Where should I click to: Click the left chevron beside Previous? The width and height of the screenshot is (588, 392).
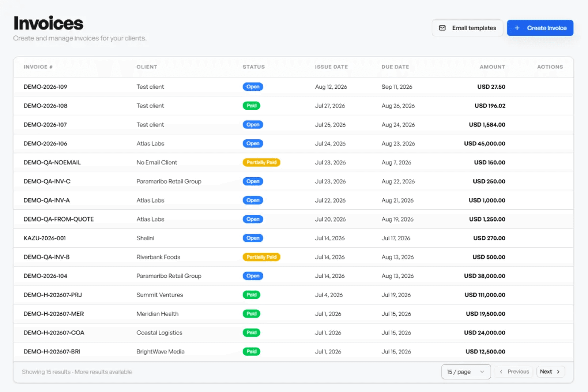click(501, 371)
